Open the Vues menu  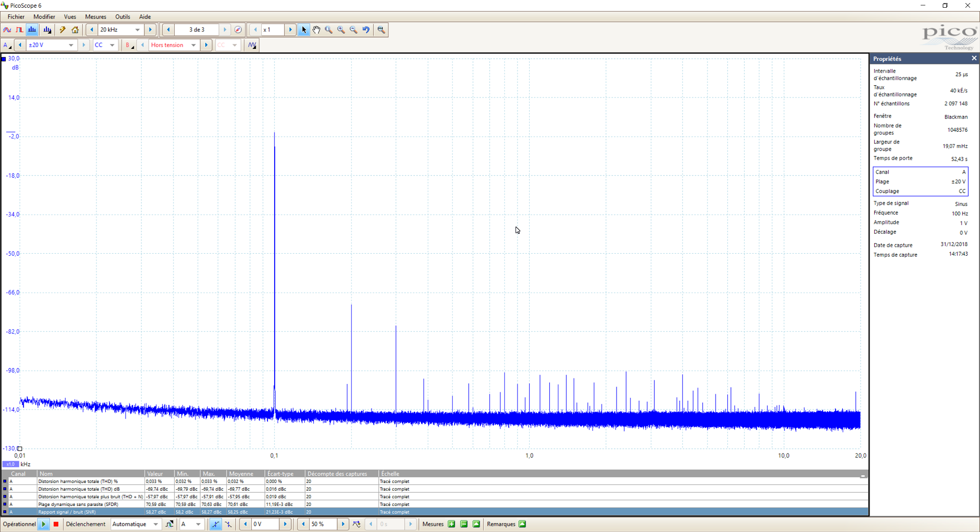tap(70, 17)
